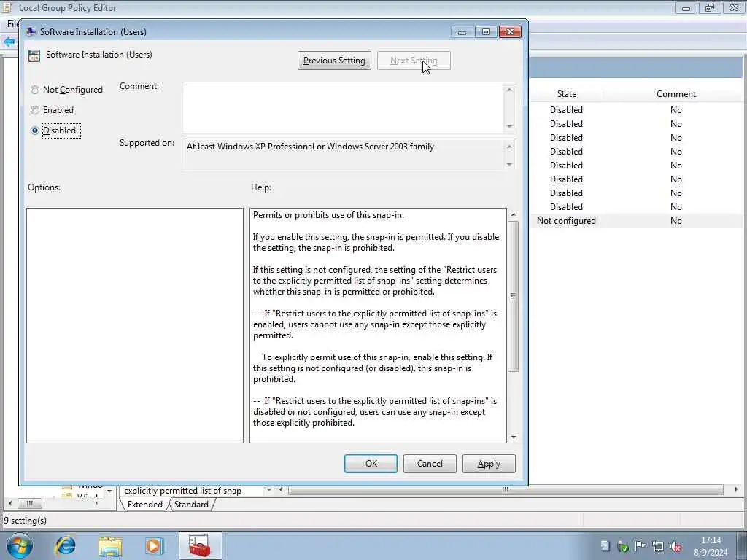747x560 pixels.
Task: Click Help pane scroll-down arrow
Action: 513,437
